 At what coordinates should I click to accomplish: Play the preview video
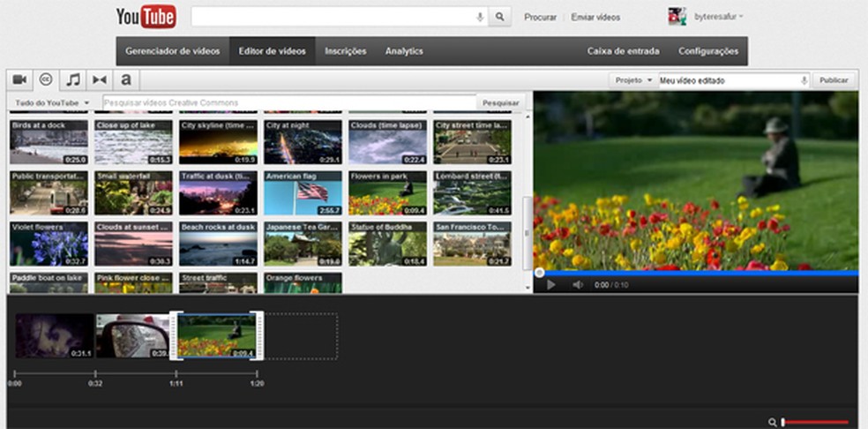point(551,285)
